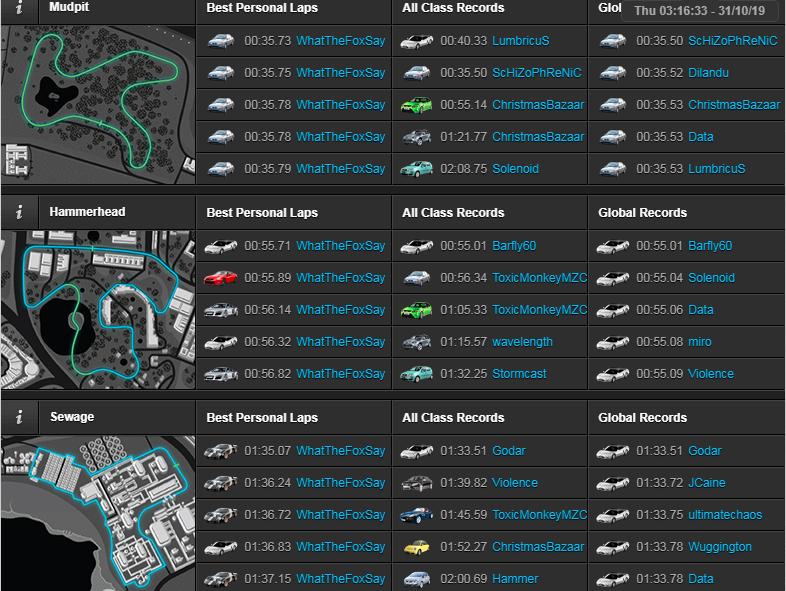Open Wuggington player link
Screen dimensions: 786x591
coord(719,547)
